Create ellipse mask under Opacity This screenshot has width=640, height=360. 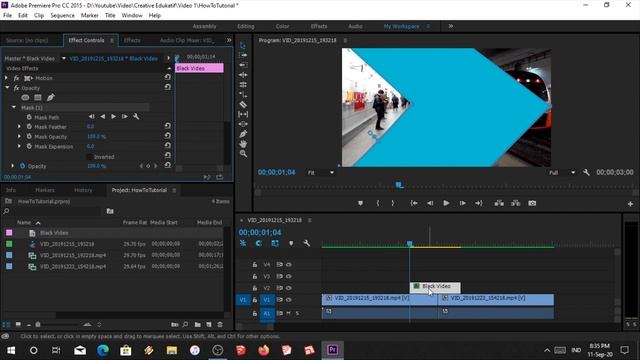pos(25,98)
